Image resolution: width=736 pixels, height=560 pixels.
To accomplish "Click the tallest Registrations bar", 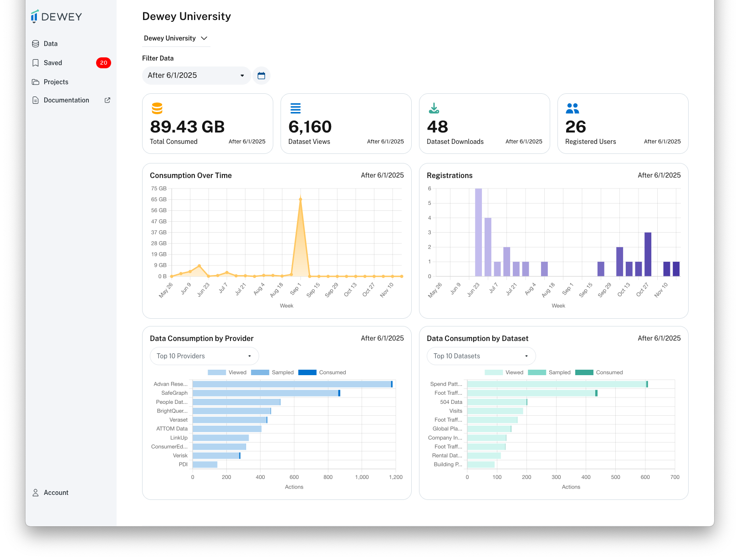I will [x=478, y=232].
